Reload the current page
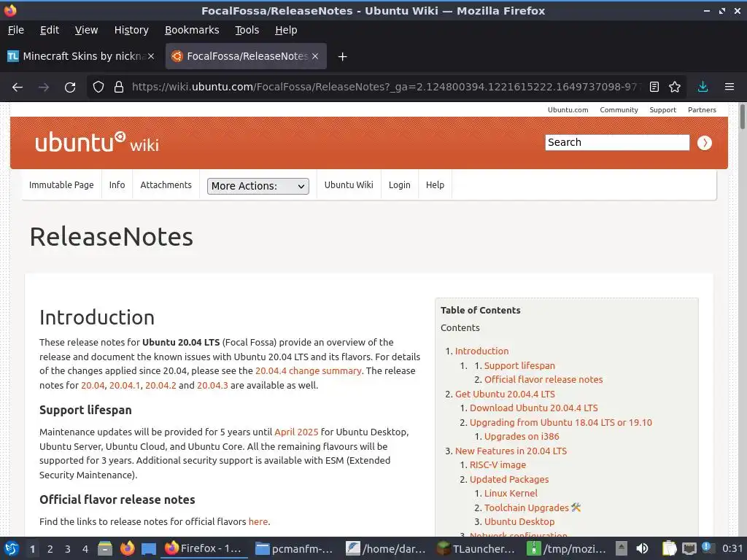The width and height of the screenshot is (747, 560). [x=70, y=87]
